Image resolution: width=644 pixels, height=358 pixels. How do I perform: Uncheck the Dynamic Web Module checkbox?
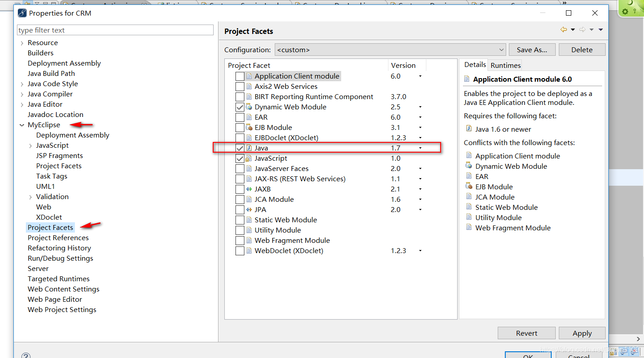coord(240,107)
